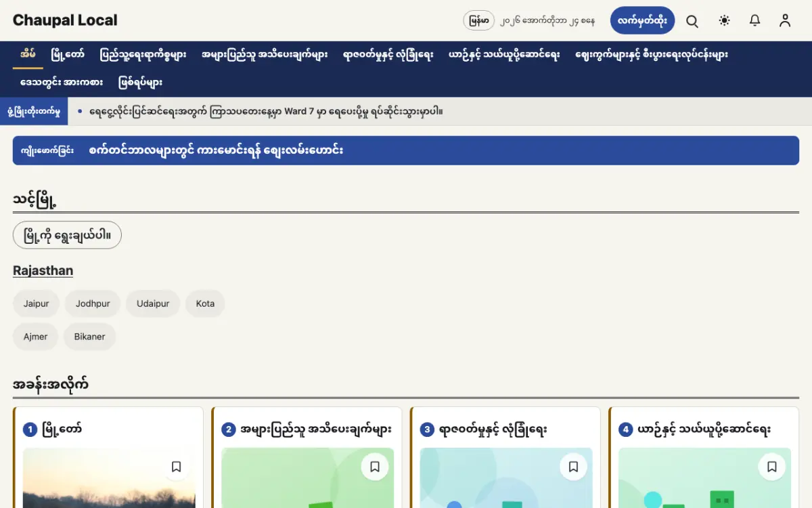Open the user profile icon
The width and height of the screenshot is (812, 508).
click(x=785, y=21)
